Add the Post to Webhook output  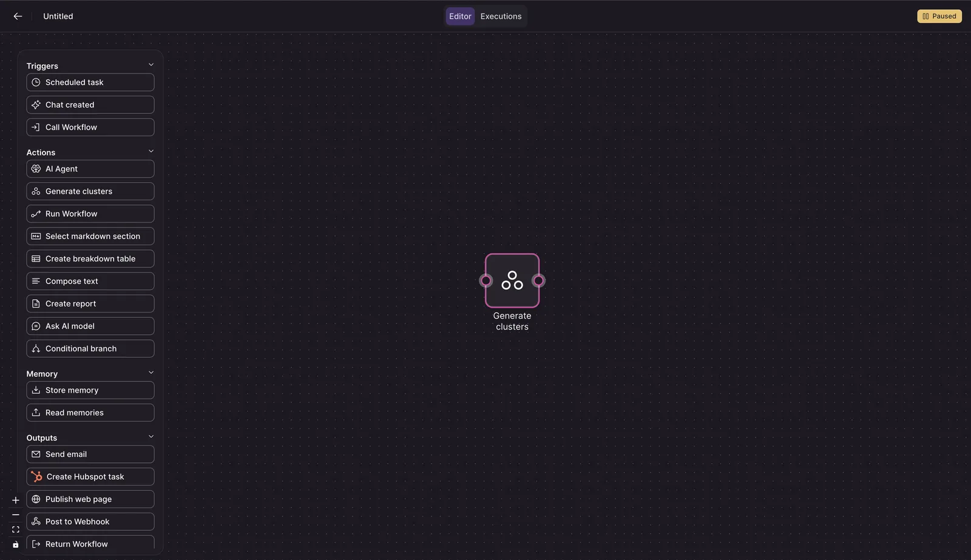coord(90,522)
